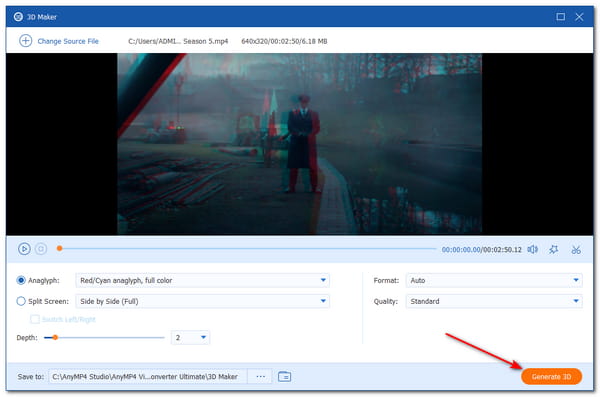Open the Quality Standard dropdown
The width and height of the screenshot is (600, 397).
[x=494, y=301]
